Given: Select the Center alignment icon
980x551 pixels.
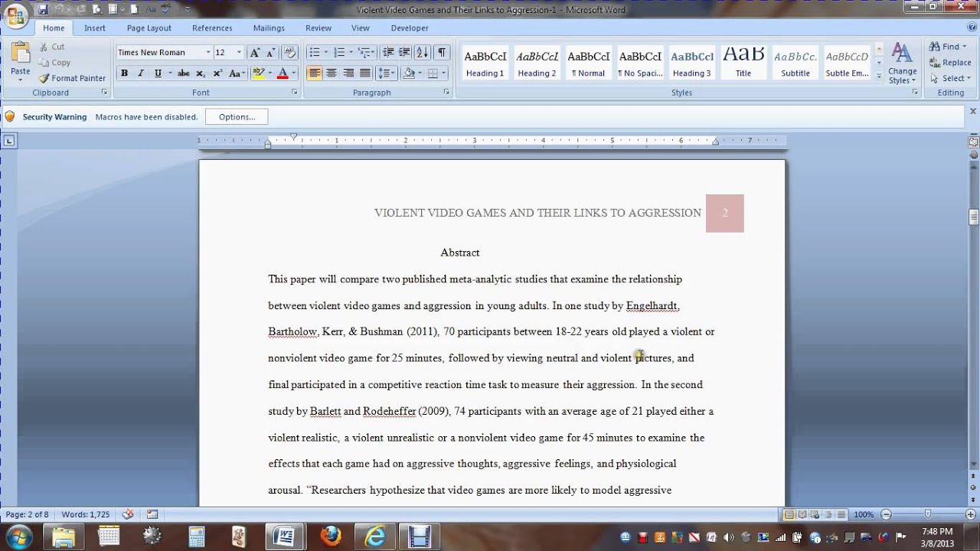Looking at the screenshot, I should click(332, 73).
